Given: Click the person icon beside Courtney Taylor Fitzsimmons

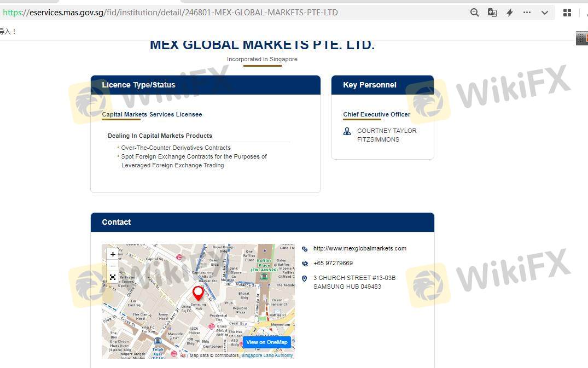Looking at the screenshot, I should click(x=347, y=131).
